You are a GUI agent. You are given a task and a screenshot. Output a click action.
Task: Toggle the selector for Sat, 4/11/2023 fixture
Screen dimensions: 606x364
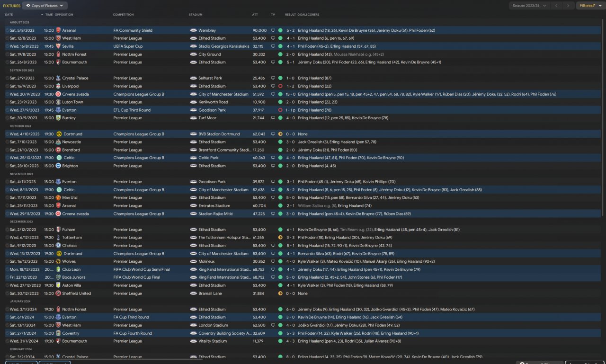tap(7, 182)
